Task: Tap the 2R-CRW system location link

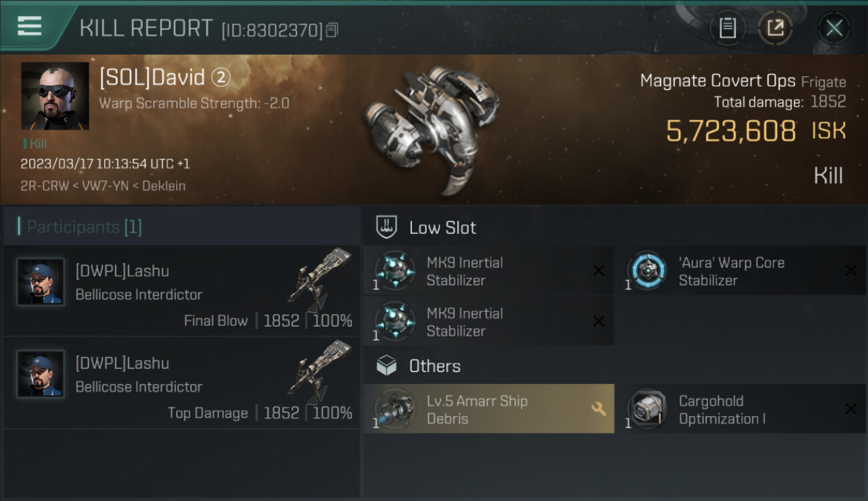Action: pos(44,186)
